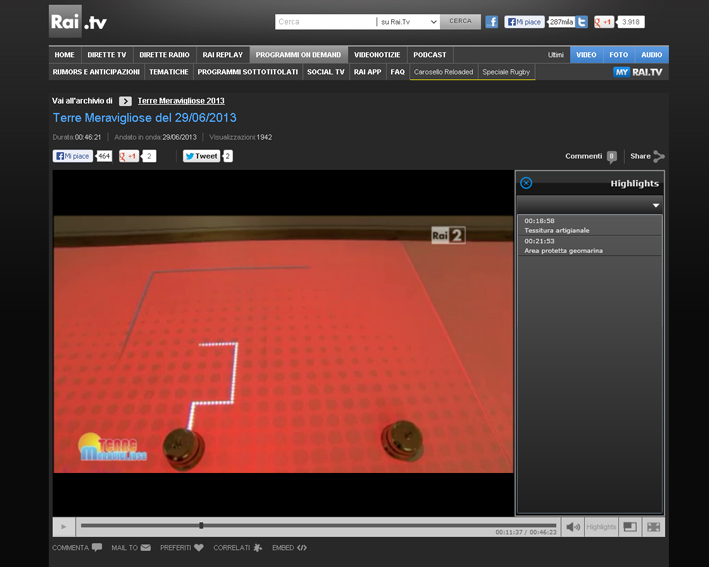Jump to highlight 00:21:53 Area protetta geomarina
Image resolution: width=709 pixels, height=567 pixels.
pyautogui.click(x=590, y=246)
